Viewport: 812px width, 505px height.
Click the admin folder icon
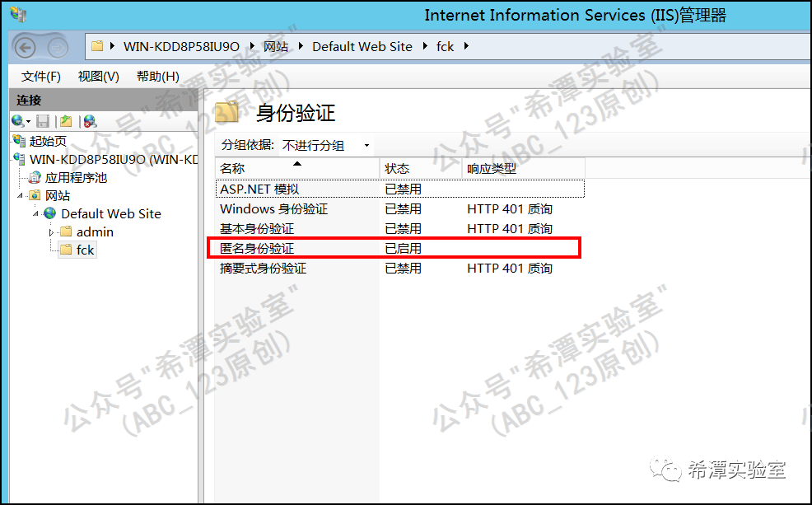[x=66, y=231]
